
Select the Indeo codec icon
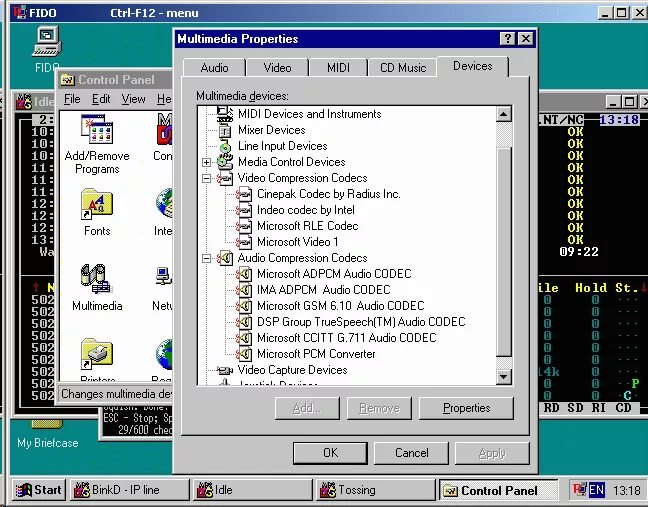click(x=244, y=210)
